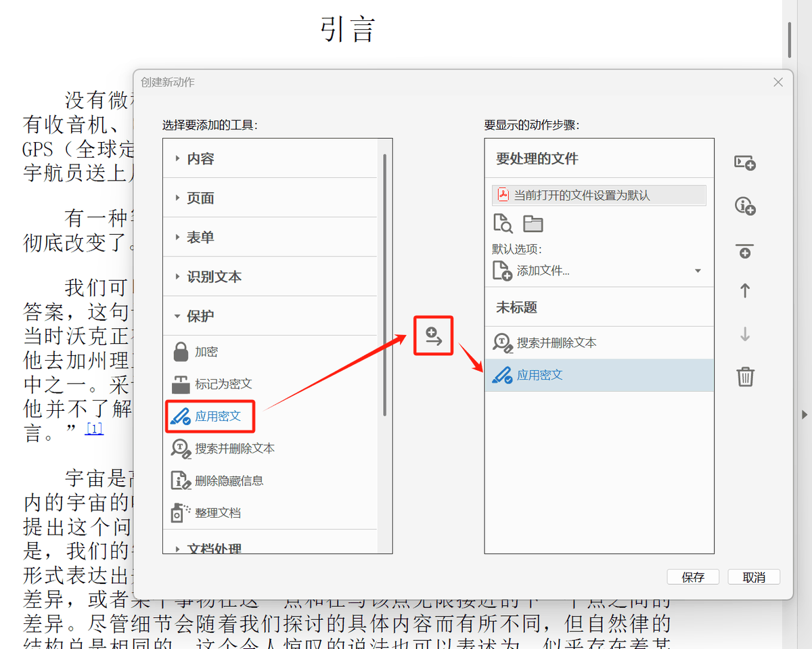The image size is (812, 649).
Task: Close the 创建新动作 dialog
Action: click(778, 82)
